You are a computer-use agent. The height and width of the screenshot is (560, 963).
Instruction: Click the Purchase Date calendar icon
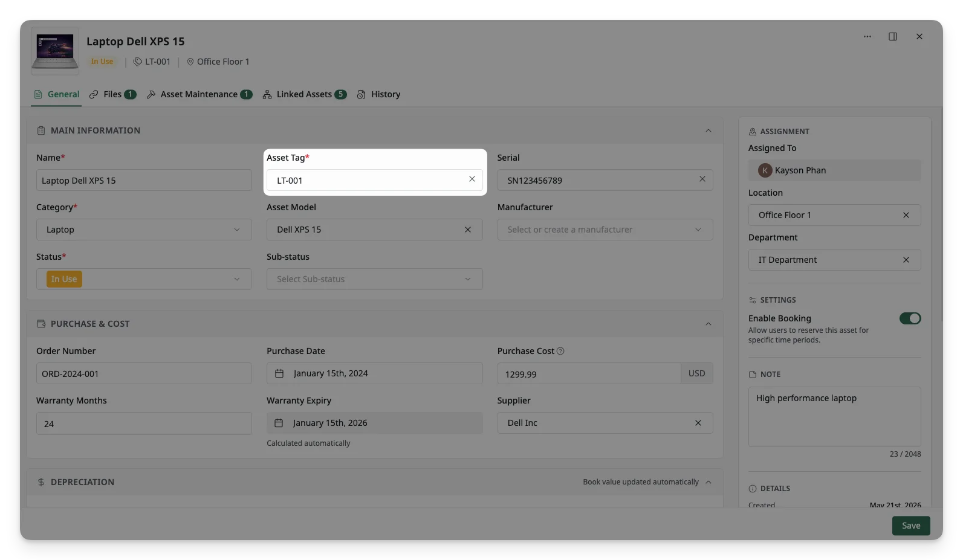point(279,373)
